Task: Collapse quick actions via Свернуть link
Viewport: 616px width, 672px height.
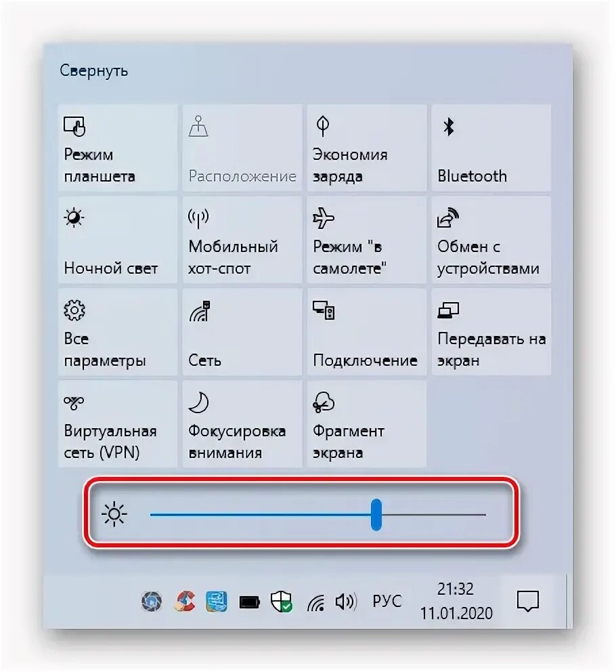Action: pyautogui.click(x=94, y=70)
